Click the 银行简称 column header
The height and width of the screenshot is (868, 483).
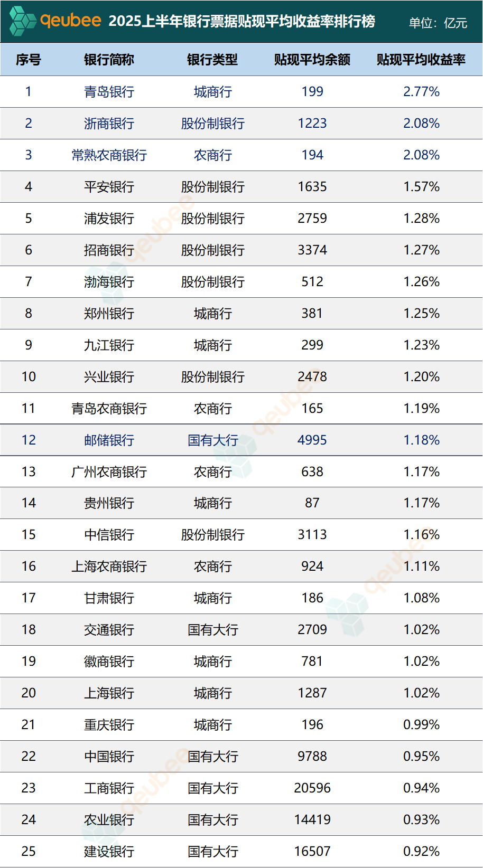(x=109, y=60)
